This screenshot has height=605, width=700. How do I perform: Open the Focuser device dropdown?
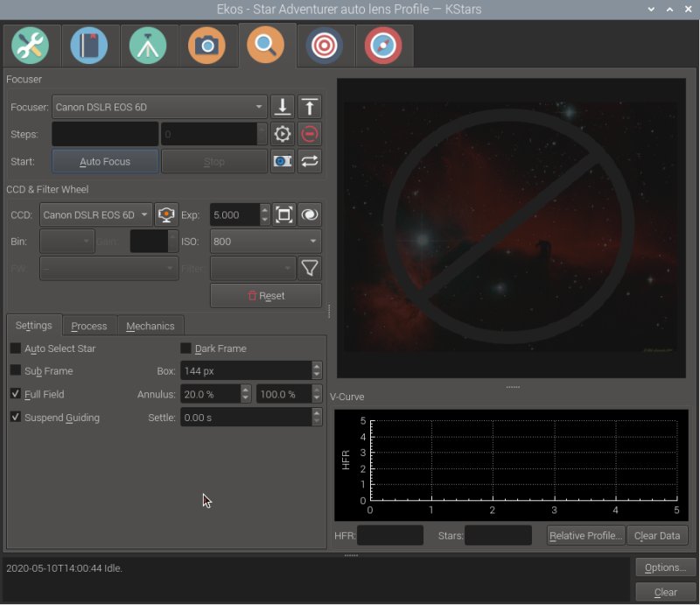click(x=159, y=107)
